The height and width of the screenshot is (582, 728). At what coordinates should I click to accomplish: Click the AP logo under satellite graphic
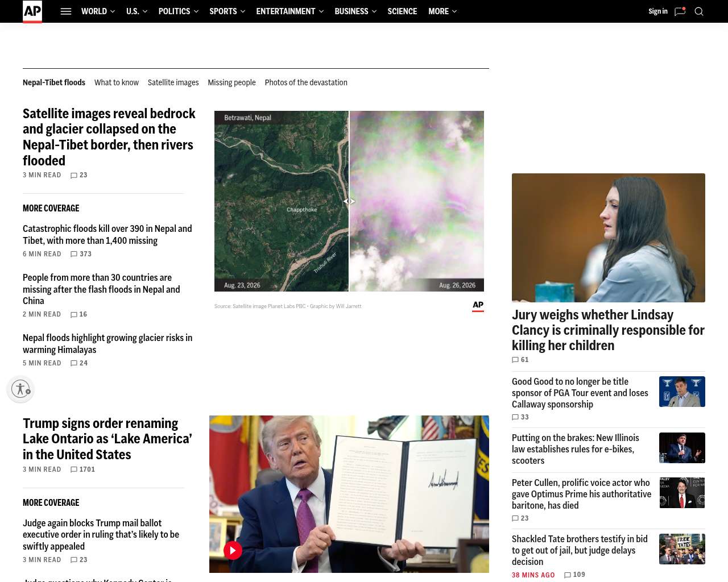[478, 306]
